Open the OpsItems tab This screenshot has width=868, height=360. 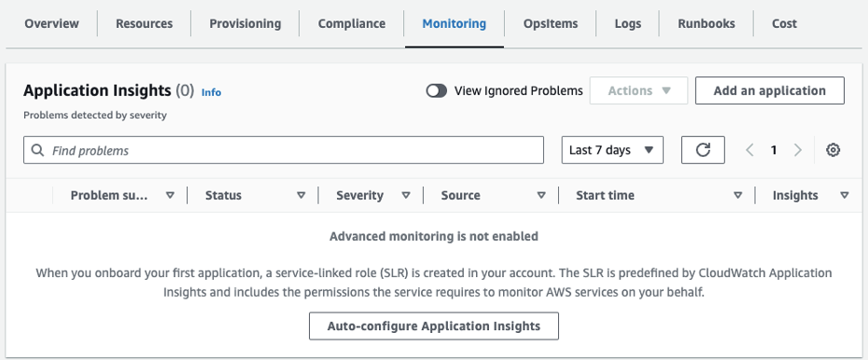pos(551,23)
